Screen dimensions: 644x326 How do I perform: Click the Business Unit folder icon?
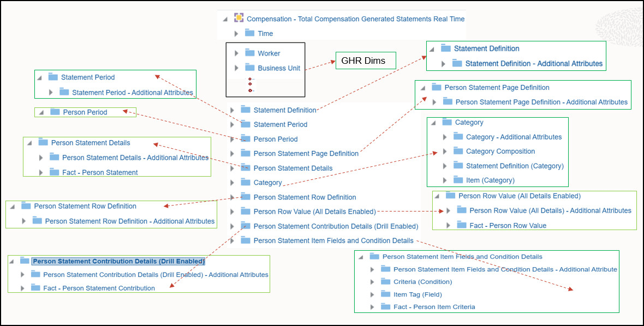pyautogui.click(x=250, y=67)
